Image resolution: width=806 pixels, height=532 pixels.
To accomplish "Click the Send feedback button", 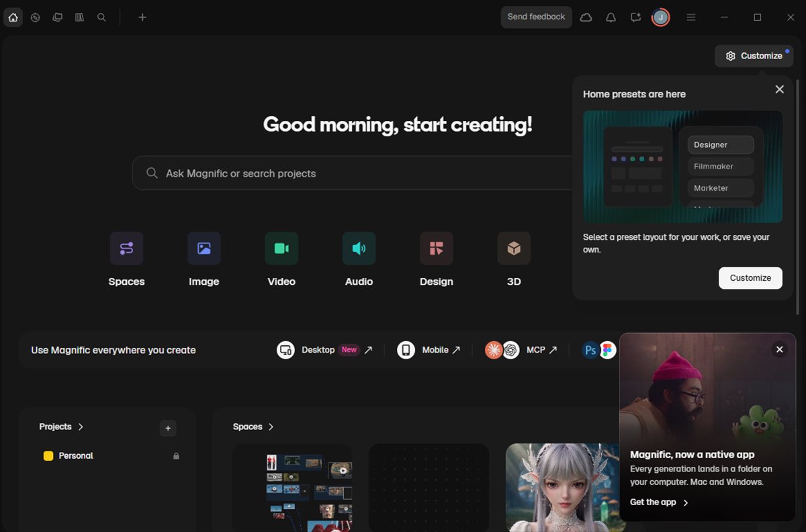I will pyautogui.click(x=536, y=17).
